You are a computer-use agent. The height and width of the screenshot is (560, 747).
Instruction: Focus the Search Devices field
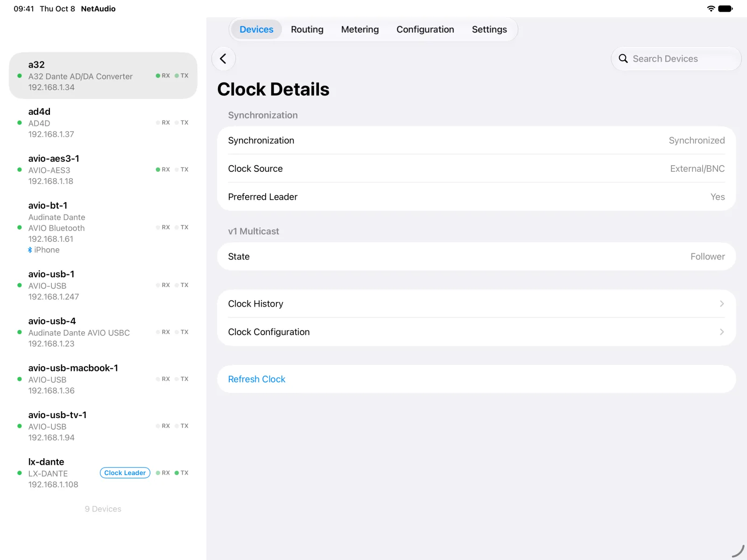(x=676, y=59)
